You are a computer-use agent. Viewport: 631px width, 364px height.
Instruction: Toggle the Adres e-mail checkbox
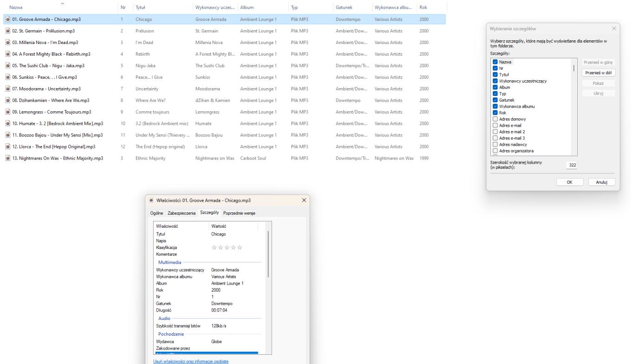point(495,125)
